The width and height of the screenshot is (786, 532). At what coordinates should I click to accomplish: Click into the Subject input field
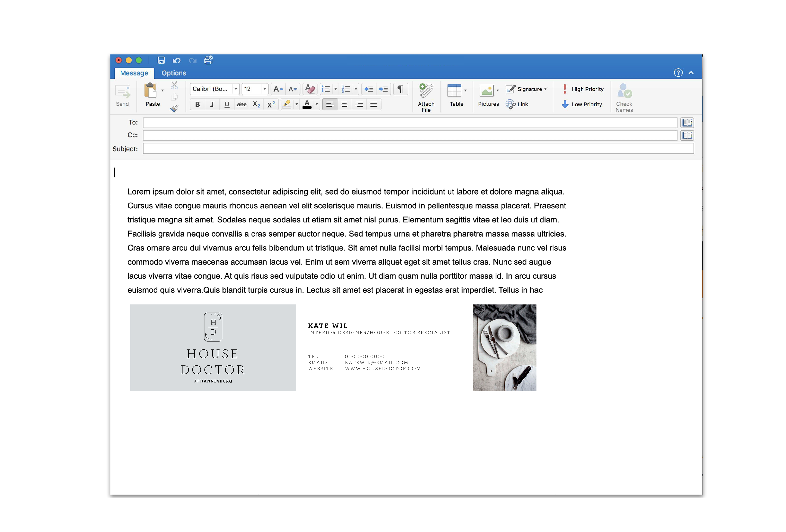pos(418,148)
